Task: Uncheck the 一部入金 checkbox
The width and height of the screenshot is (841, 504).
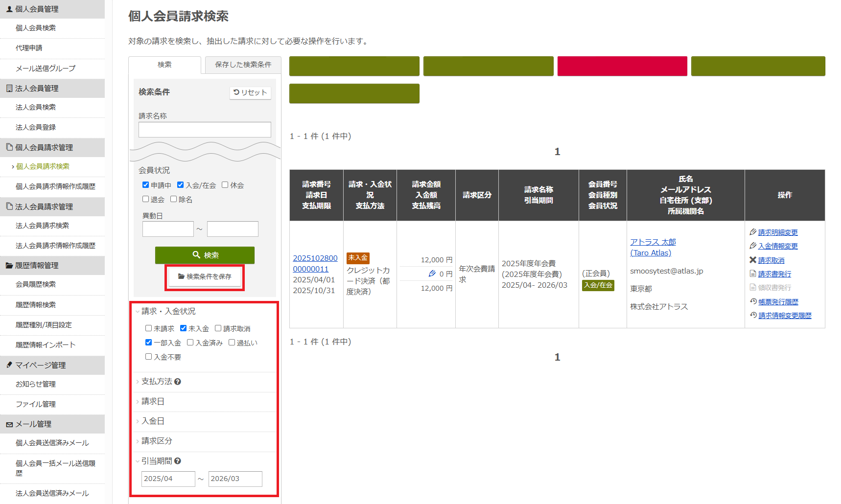Action: (149, 343)
